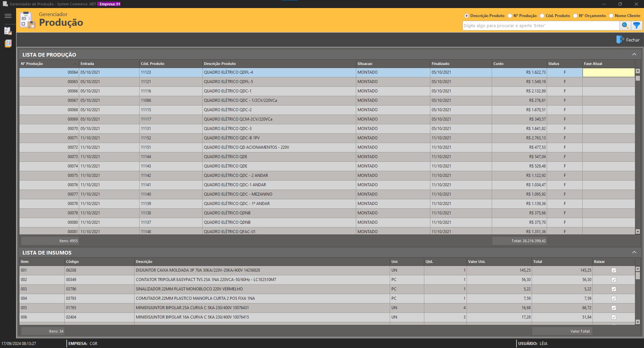Collapse the Lista de Produção panel
The height and width of the screenshot is (348, 644).
(634, 54)
